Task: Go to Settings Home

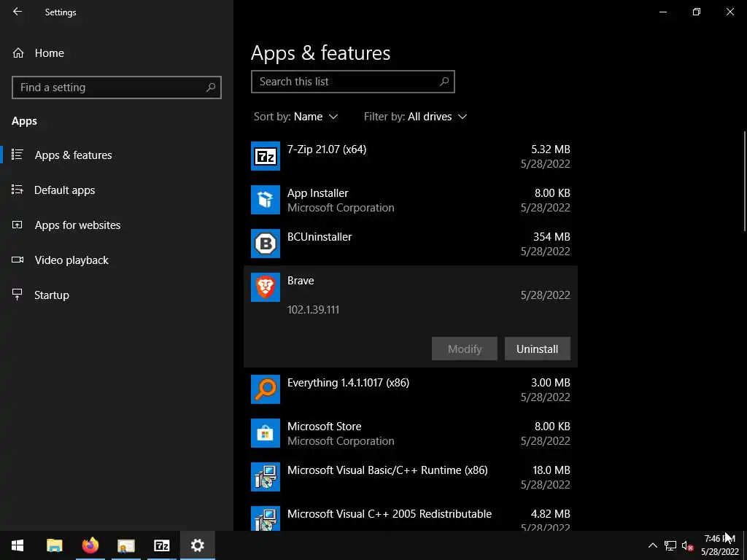Action: point(49,52)
